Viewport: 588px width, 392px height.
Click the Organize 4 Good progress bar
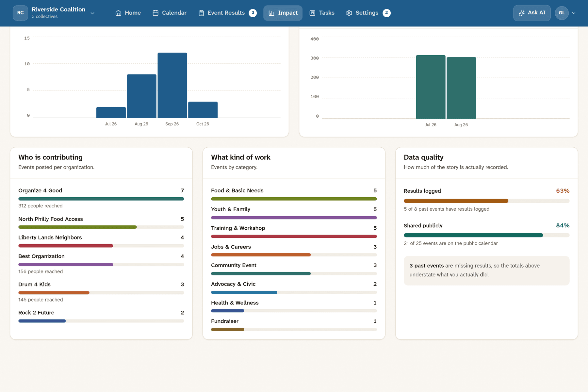pos(101,199)
